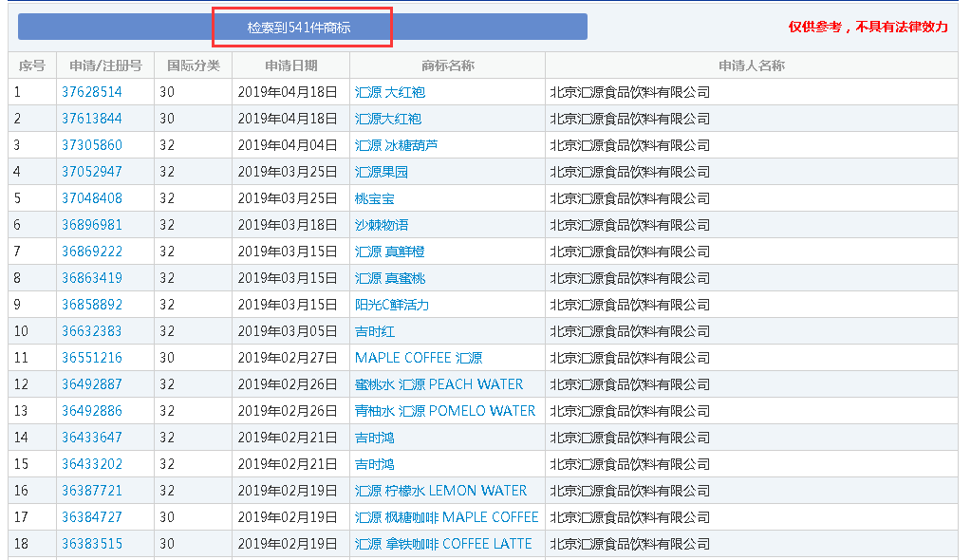Open trademark 汇源 冰糖葫芦
Viewport: 971px width, 560px height.
click(x=396, y=145)
